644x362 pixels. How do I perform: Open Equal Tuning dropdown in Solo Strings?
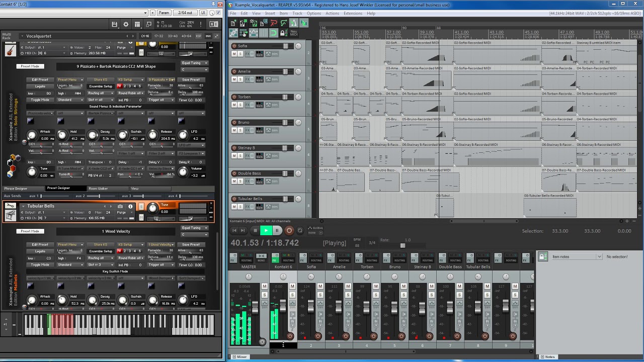pos(194,63)
